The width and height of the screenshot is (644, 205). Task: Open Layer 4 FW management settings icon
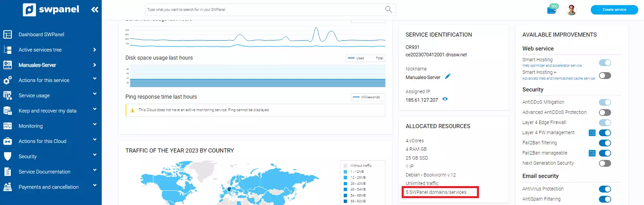pyautogui.click(x=592, y=133)
